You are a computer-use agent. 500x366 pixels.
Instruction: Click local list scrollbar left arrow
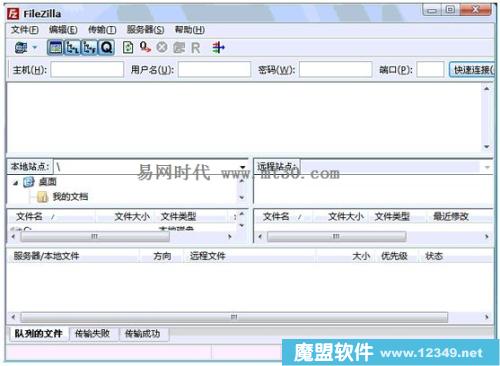pyautogui.click(x=13, y=237)
